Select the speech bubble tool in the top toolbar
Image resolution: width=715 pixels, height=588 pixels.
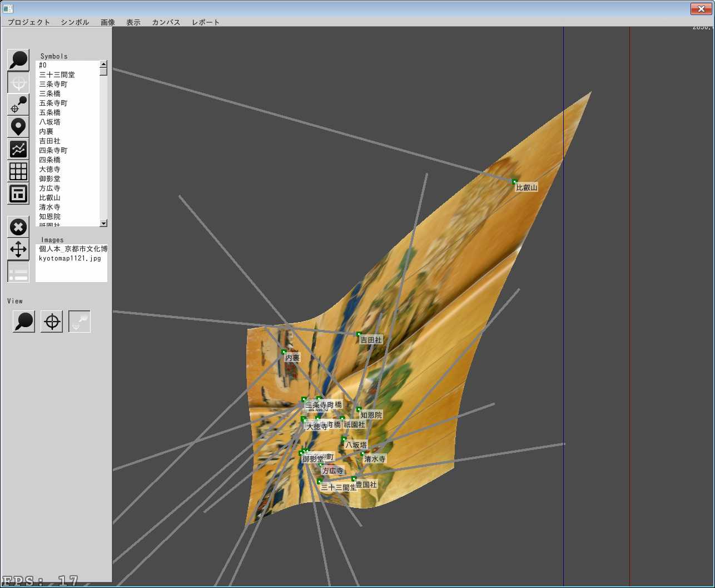point(18,60)
